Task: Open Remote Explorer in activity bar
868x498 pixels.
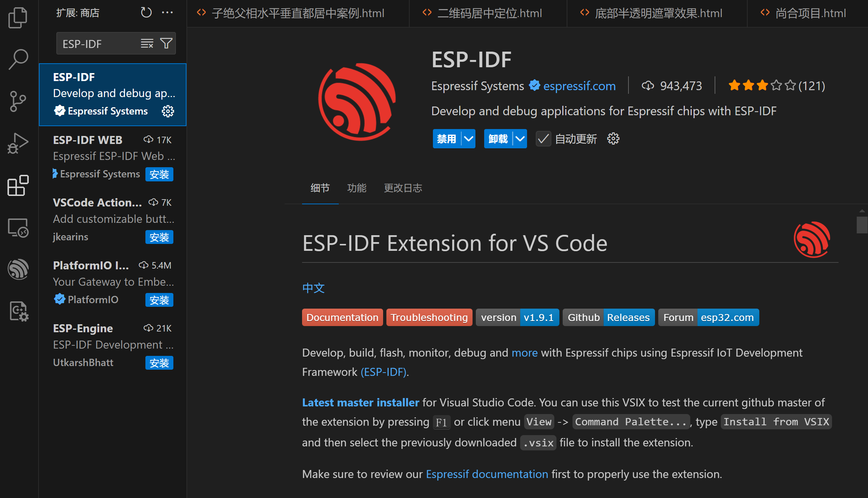Action: (17, 228)
